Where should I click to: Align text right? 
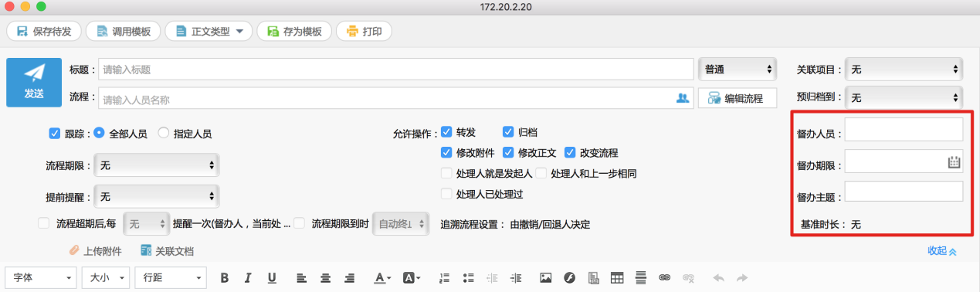click(349, 277)
